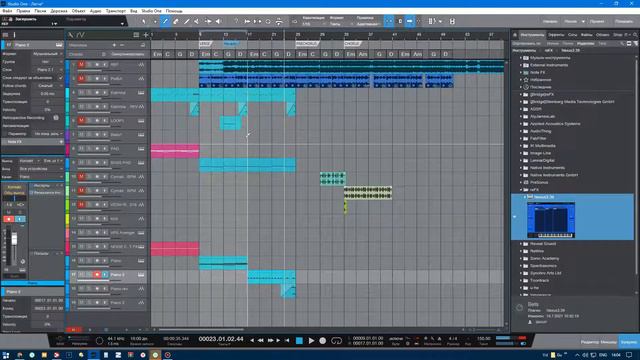Viewport: 640px width, 360px height.
Task: Unmute the LOOP1 track using its M button
Action: tap(81, 121)
